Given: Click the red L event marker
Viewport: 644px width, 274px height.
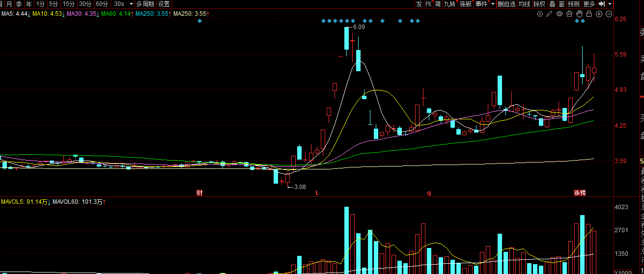Looking at the screenshot, I should 317,193.
